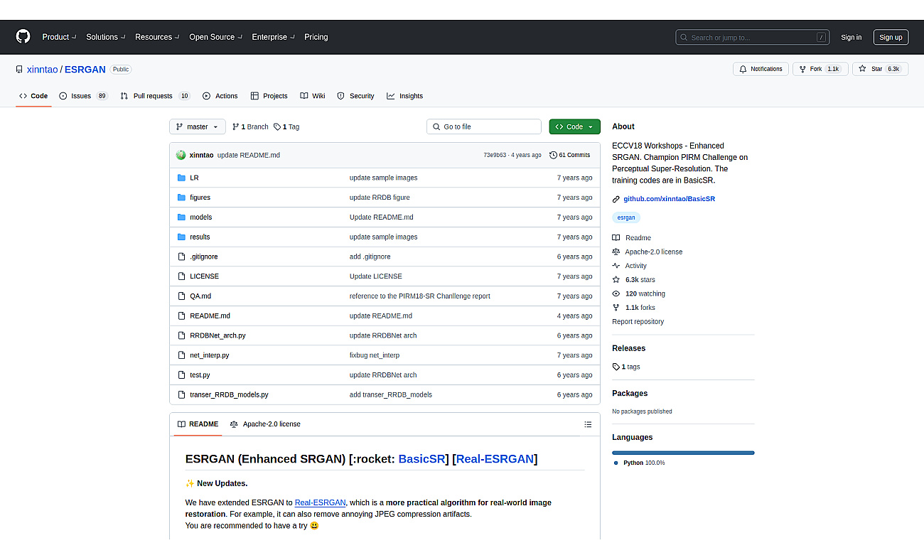Click the fork icon in Fork button
The height and width of the screenshot is (560, 924).
tap(802, 69)
